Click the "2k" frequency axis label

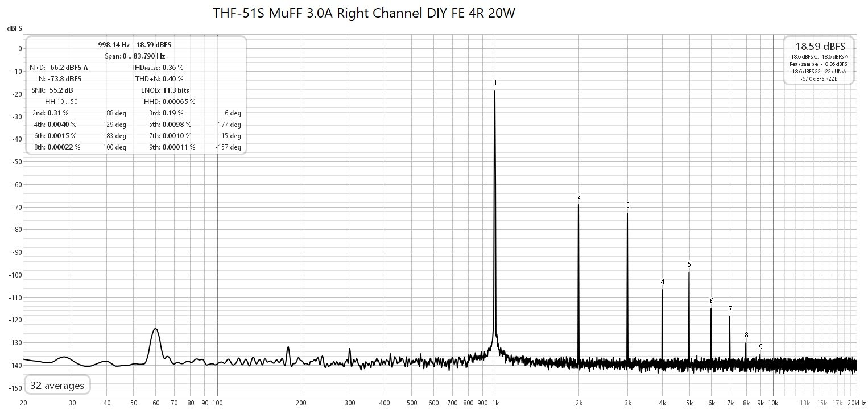pos(578,402)
